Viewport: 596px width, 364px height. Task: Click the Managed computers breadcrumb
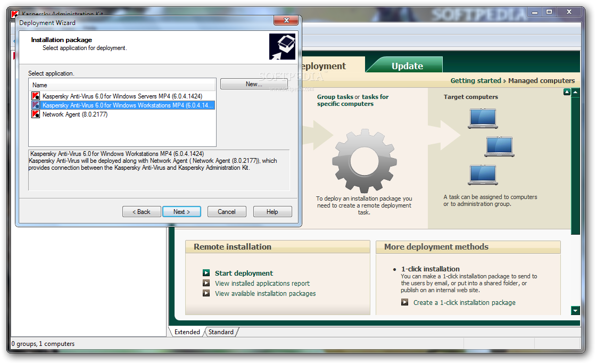541,80
